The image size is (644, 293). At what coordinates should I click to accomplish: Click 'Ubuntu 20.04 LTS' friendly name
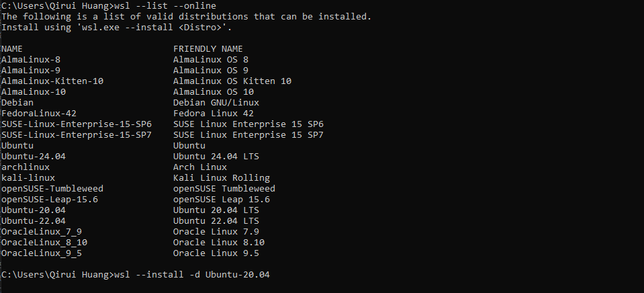pyautogui.click(x=216, y=210)
